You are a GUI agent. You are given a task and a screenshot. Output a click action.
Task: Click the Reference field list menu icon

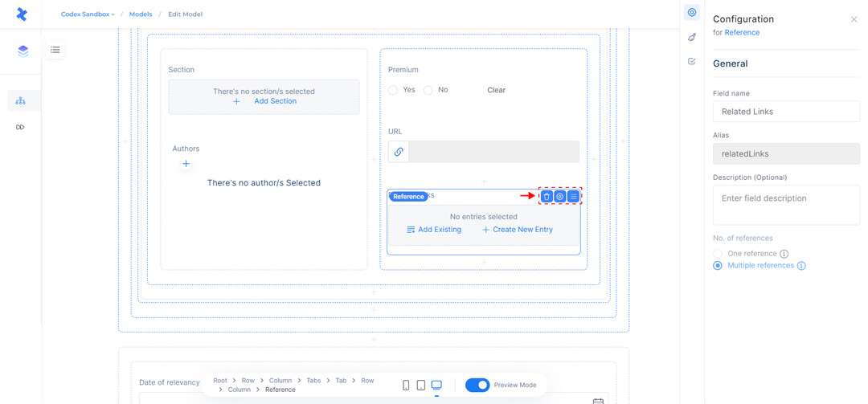pos(573,196)
